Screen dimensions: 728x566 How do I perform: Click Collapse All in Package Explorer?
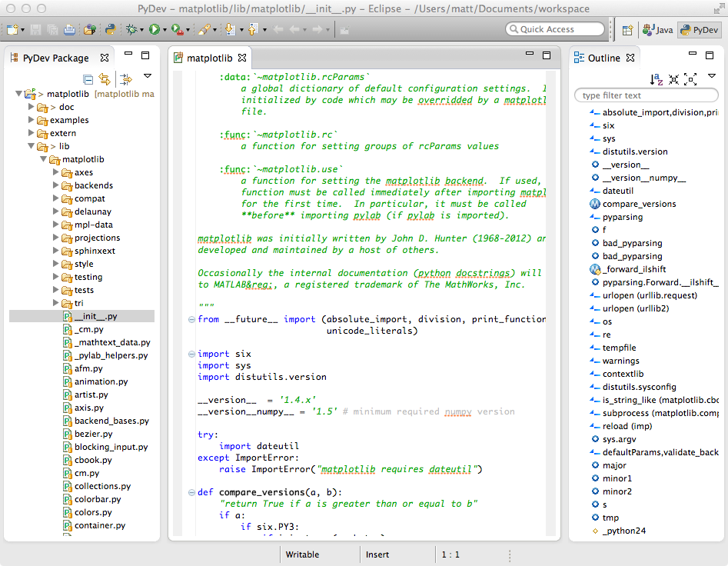[88, 79]
